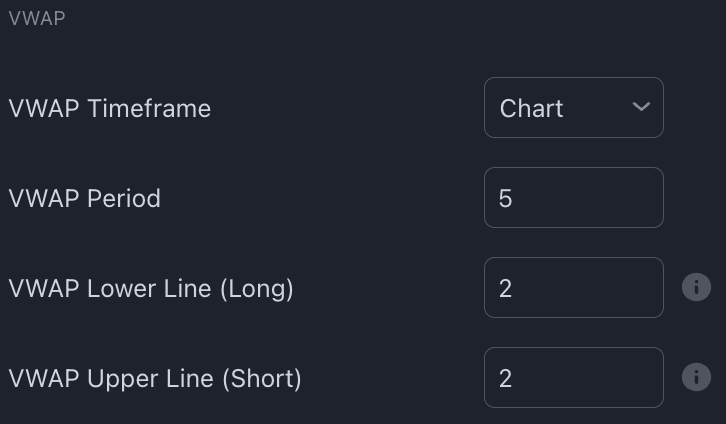The height and width of the screenshot is (424, 726).
Task: Click the 'VWAP Timeframe' label
Action: click(109, 108)
